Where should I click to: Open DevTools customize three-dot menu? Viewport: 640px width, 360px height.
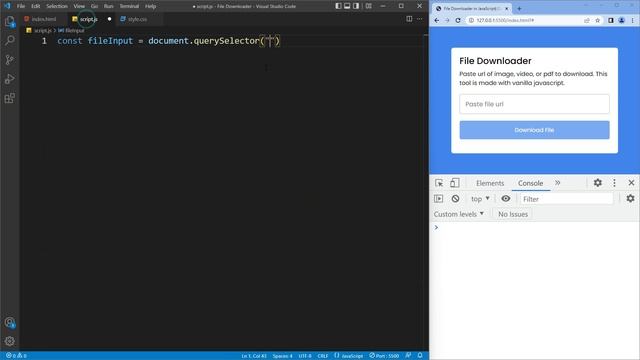click(614, 183)
